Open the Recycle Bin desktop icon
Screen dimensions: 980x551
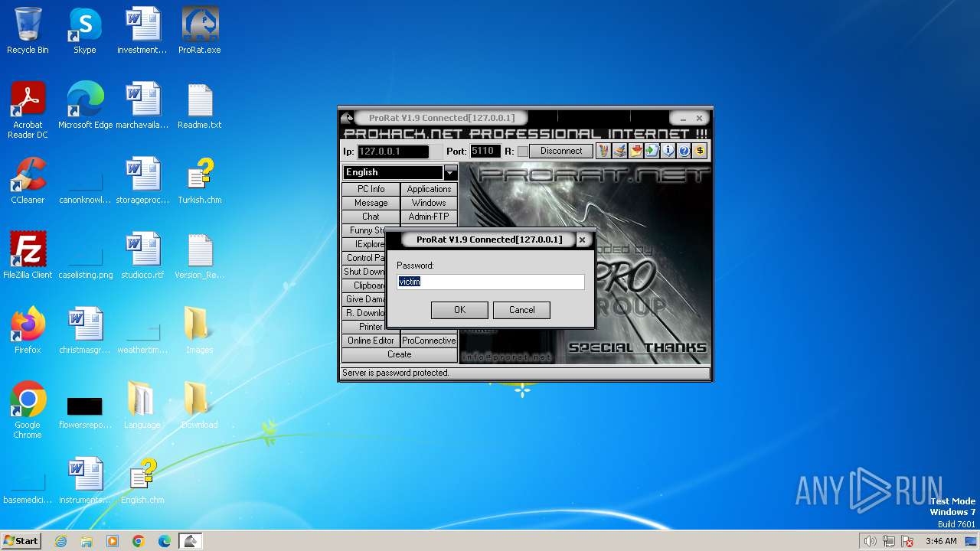click(28, 31)
